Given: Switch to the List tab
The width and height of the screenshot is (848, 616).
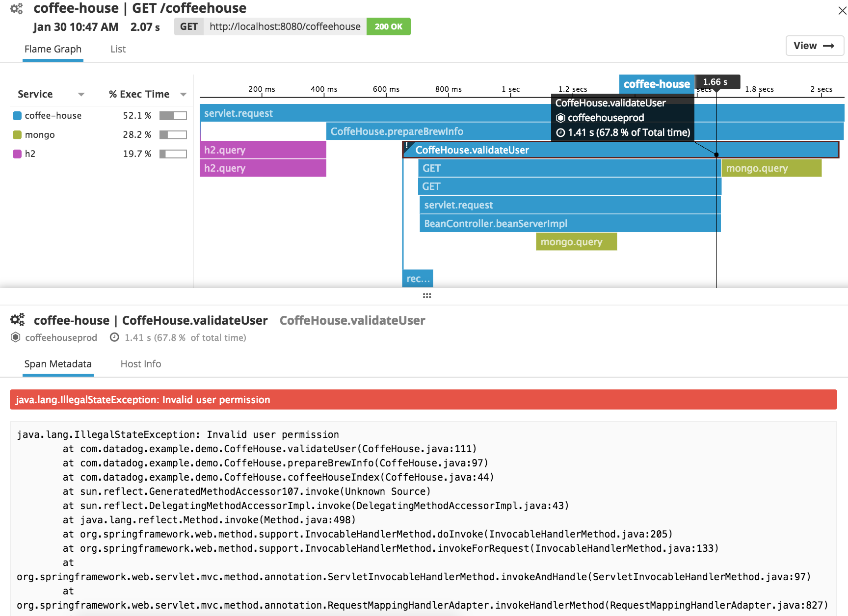Looking at the screenshot, I should [117, 49].
